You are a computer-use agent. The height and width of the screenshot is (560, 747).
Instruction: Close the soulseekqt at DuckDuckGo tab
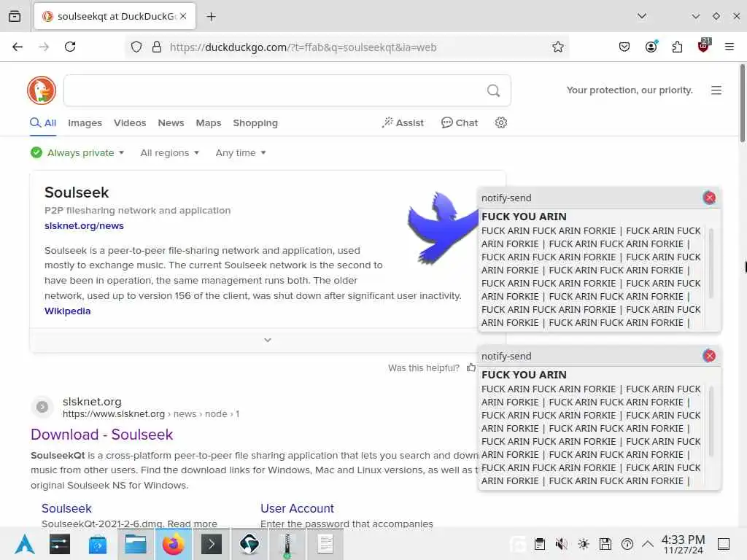tap(183, 16)
